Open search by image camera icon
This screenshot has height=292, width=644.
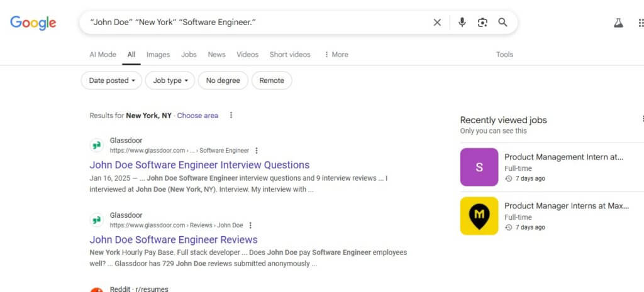tap(482, 23)
